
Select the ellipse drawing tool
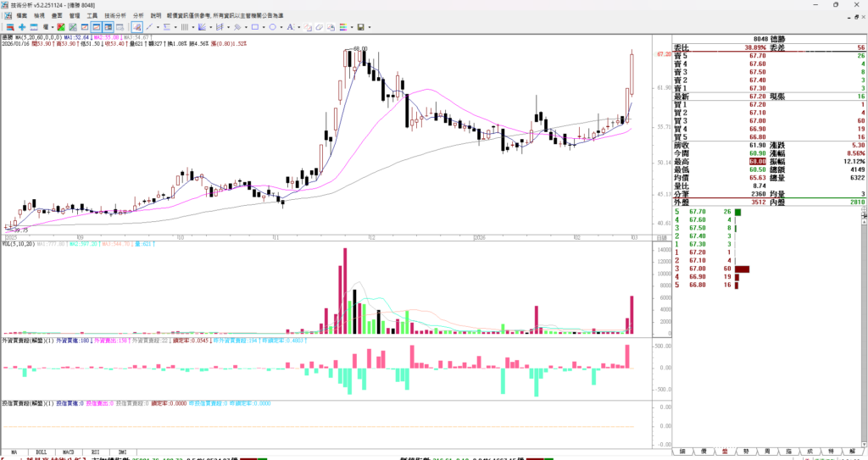(273, 27)
